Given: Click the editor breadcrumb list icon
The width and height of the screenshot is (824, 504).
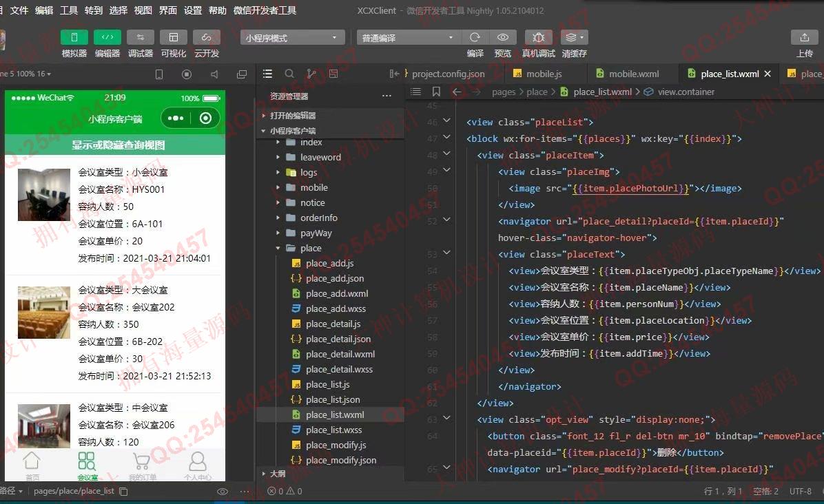Looking at the screenshot, I should pos(415,92).
